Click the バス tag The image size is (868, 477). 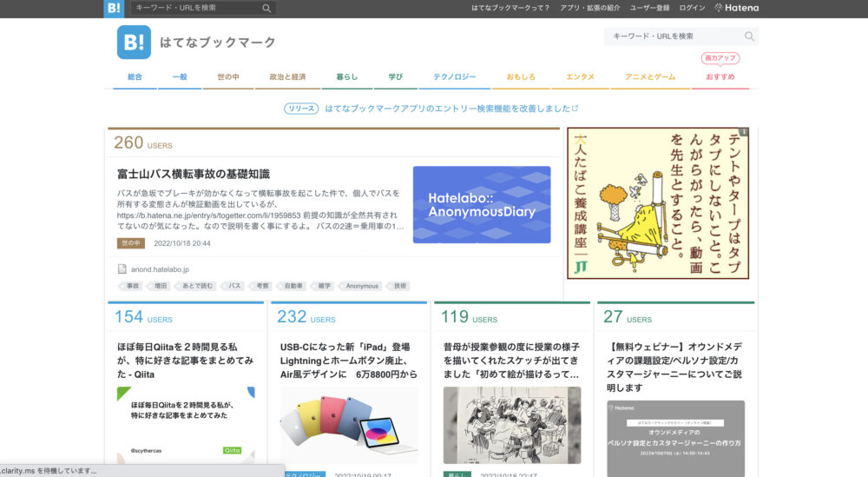pyautogui.click(x=233, y=286)
